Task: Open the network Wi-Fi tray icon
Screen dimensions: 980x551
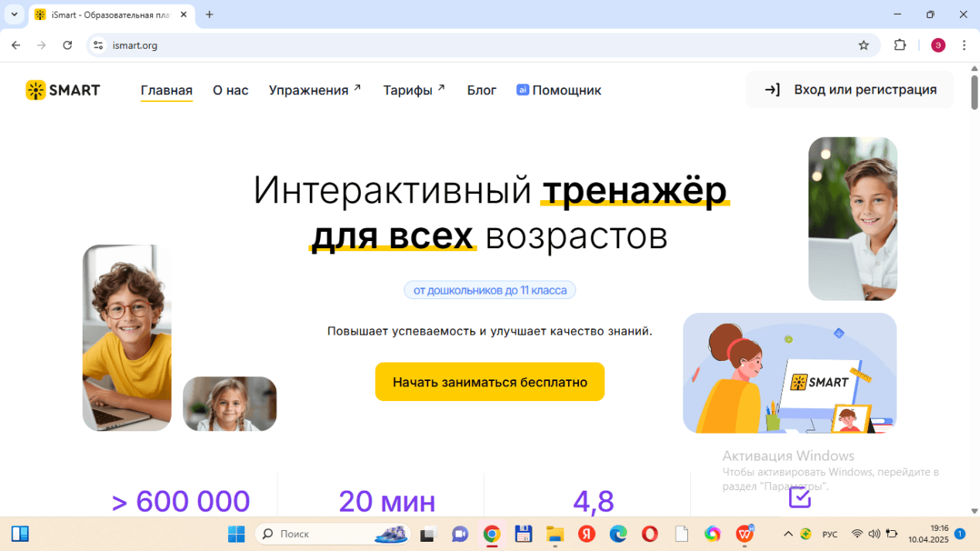Action: coord(856,534)
